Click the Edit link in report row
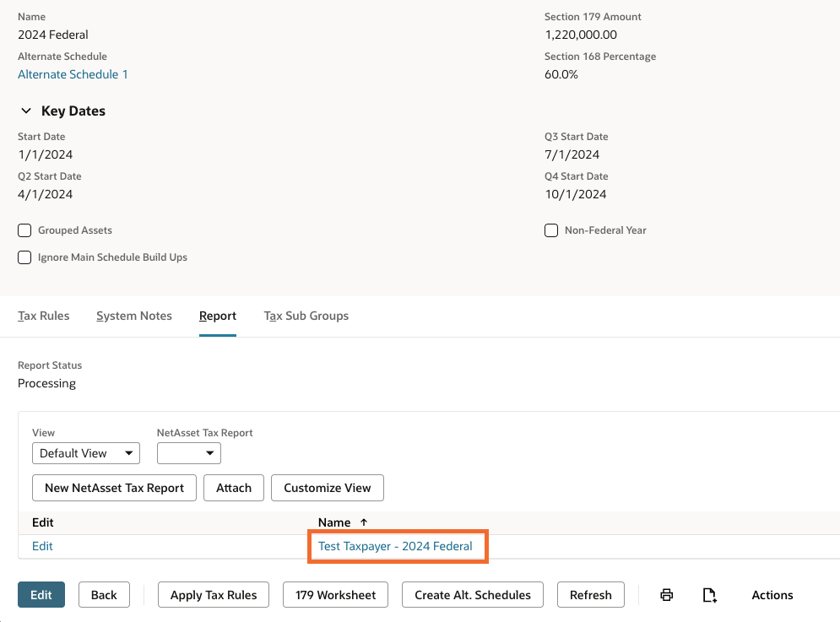The height and width of the screenshot is (622, 840). coord(42,546)
